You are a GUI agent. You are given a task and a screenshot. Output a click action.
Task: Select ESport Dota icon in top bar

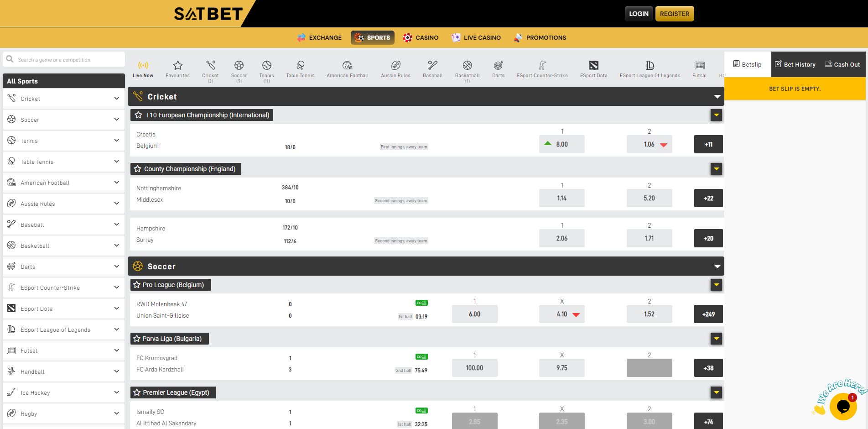click(594, 65)
